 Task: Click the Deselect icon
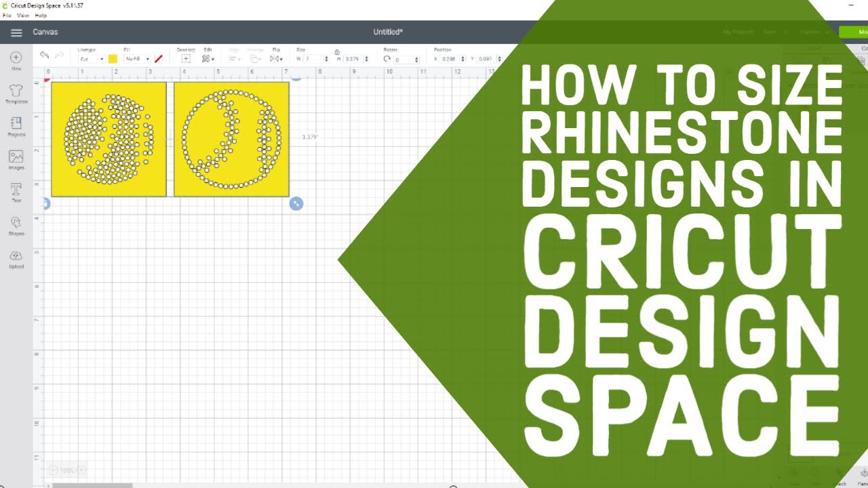[x=186, y=59]
